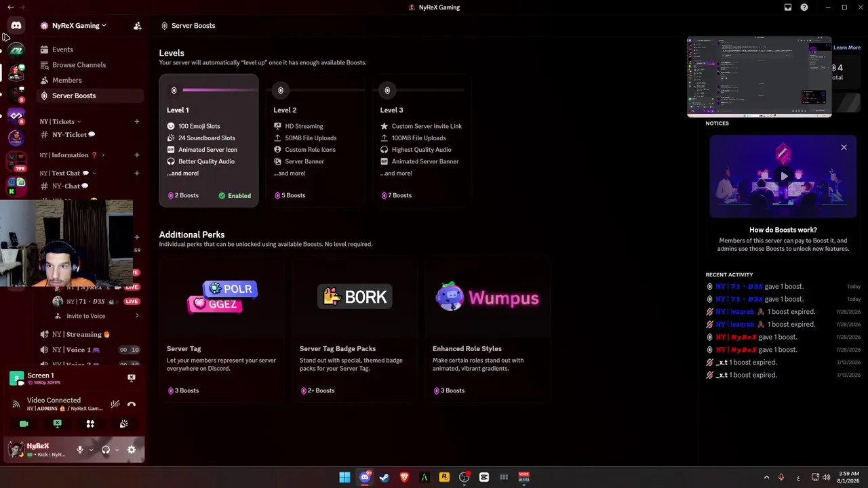Open CapCut from the taskbar

coord(484,477)
